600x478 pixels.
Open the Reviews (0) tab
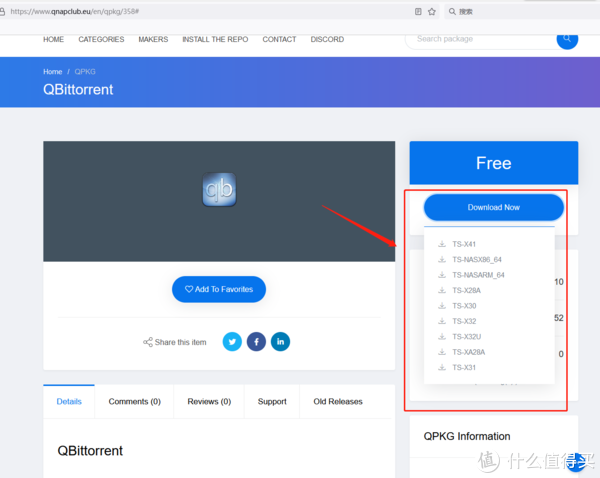coord(209,401)
